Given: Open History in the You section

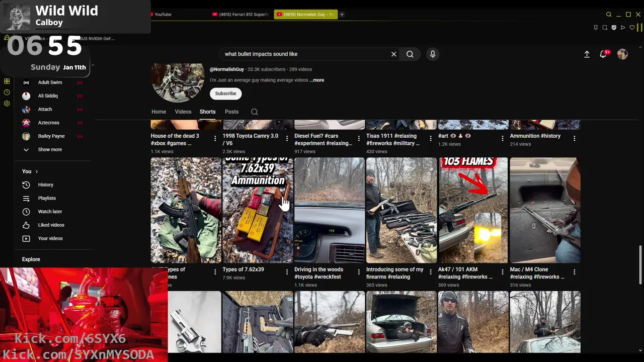Looking at the screenshot, I should (x=45, y=185).
